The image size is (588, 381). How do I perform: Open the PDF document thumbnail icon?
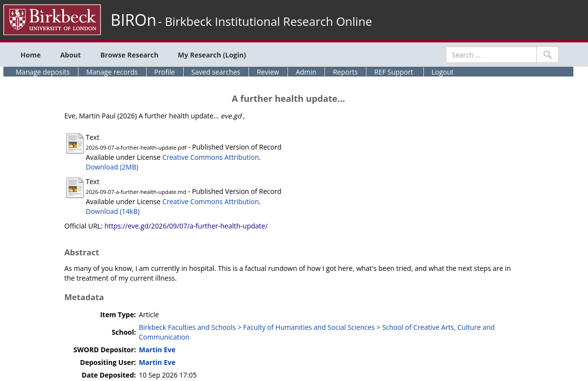point(75,143)
